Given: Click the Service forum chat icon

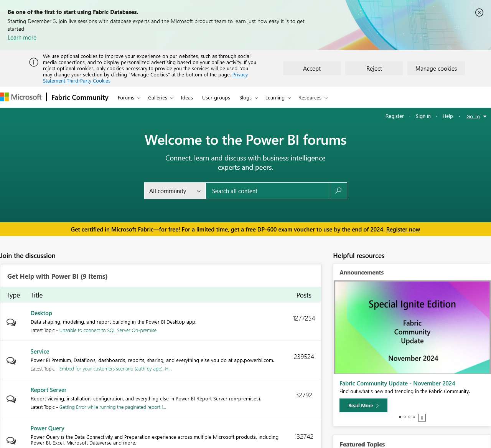Looking at the screenshot, I should coord(12,360).
